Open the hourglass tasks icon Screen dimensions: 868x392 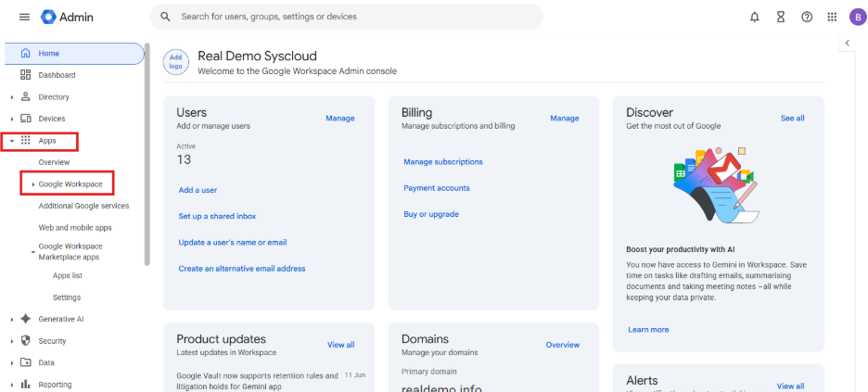[781, 17]
